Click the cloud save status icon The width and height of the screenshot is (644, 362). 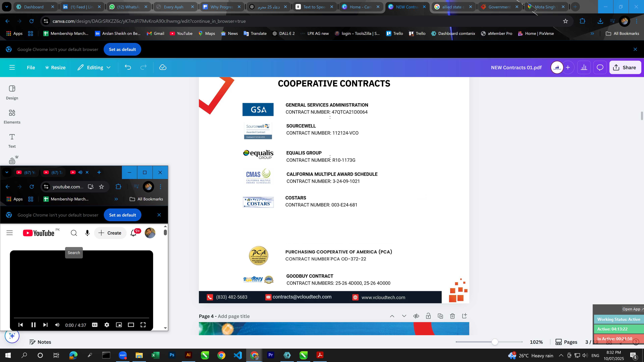163,67
